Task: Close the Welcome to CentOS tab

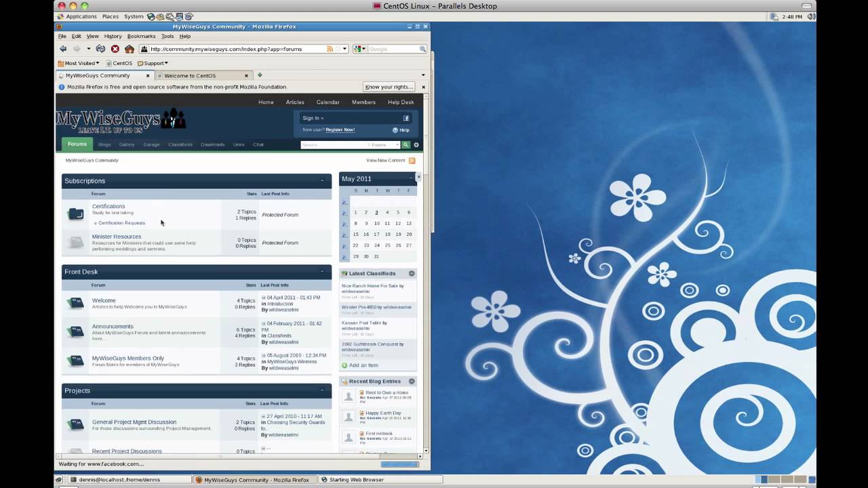Action: (x=247, y=75)
